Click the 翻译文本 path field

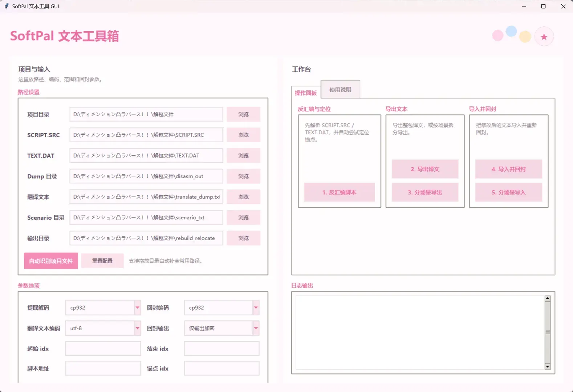(x=146, y=197)
